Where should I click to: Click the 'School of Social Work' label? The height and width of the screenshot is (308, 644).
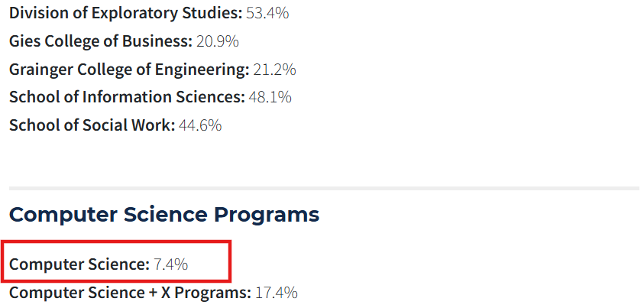(x=92, y=125)
